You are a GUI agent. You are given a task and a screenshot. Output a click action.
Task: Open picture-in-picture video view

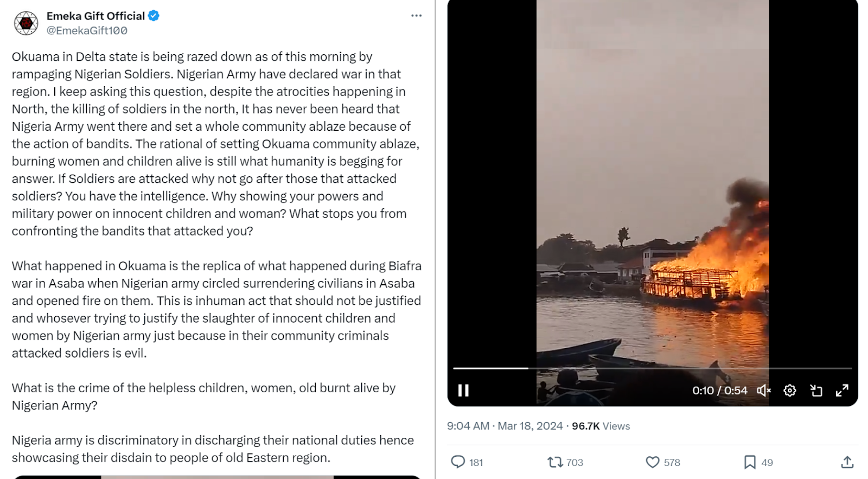(x=817, y=390)
